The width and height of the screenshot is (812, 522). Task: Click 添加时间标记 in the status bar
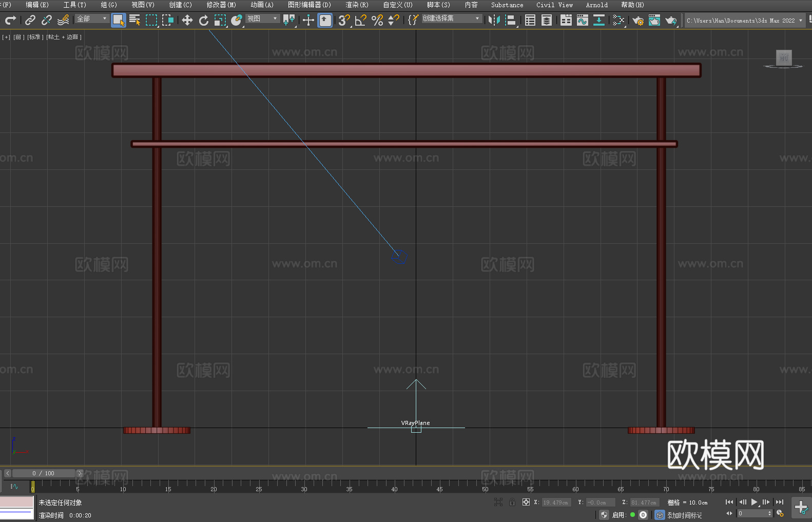point(685,515)
